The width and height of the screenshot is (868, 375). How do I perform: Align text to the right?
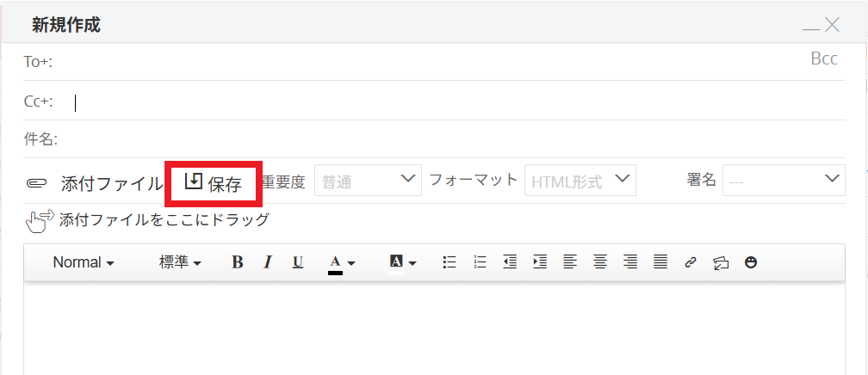[630, 262]
